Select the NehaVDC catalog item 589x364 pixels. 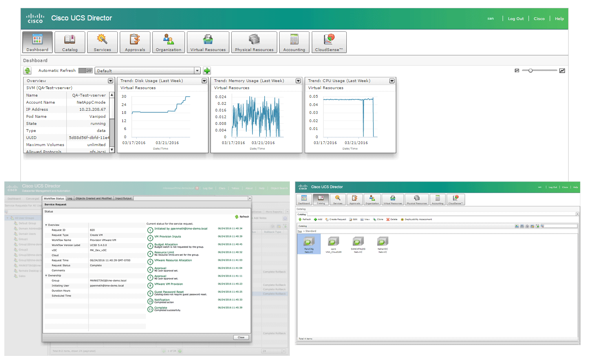pyautogui.click(x=383, y=245)
